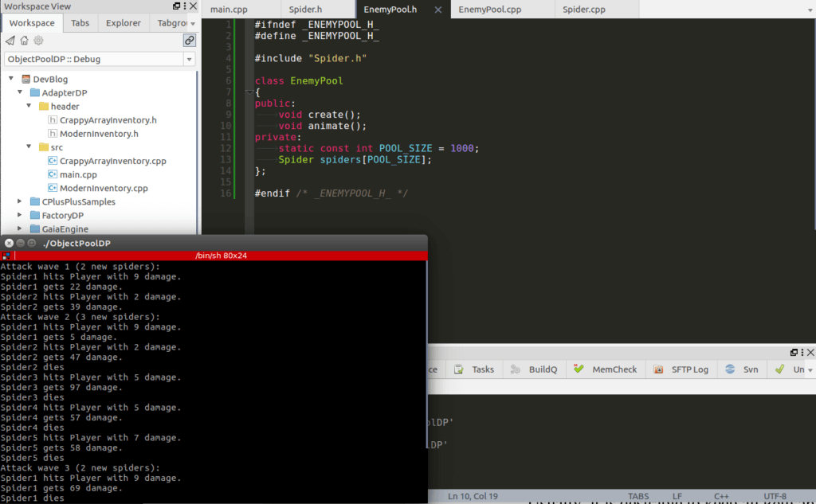816x504 pixels.
Task: Click the LF line-ending indicator
Action: 677,496
